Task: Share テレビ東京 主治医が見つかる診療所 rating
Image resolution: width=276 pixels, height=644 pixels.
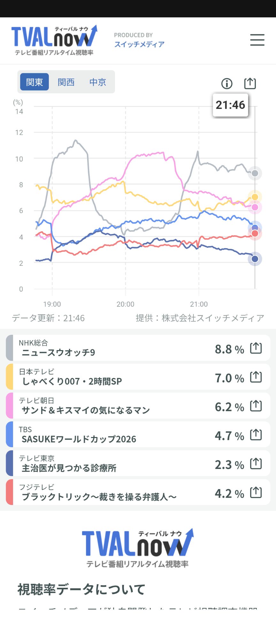Action: 256,464
